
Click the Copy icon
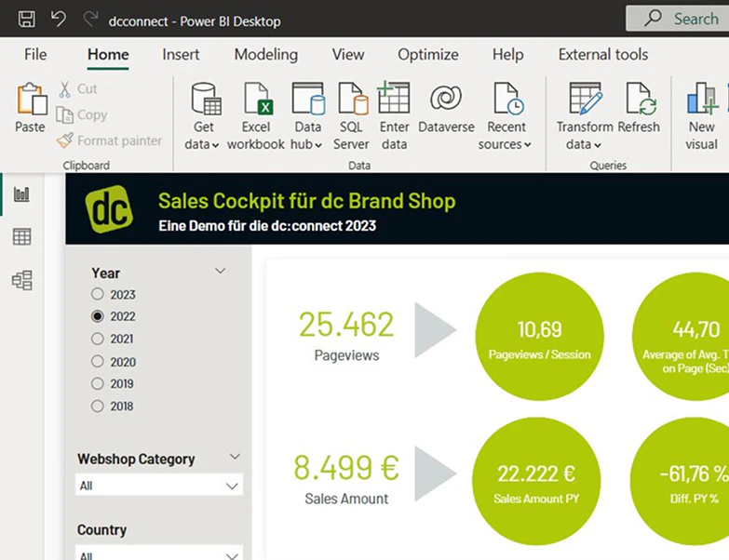pos(64,114)
